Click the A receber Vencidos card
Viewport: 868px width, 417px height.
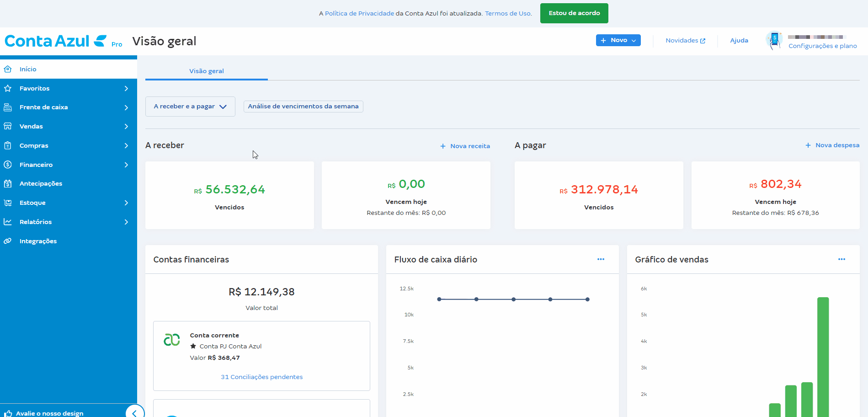click(229, 195)
